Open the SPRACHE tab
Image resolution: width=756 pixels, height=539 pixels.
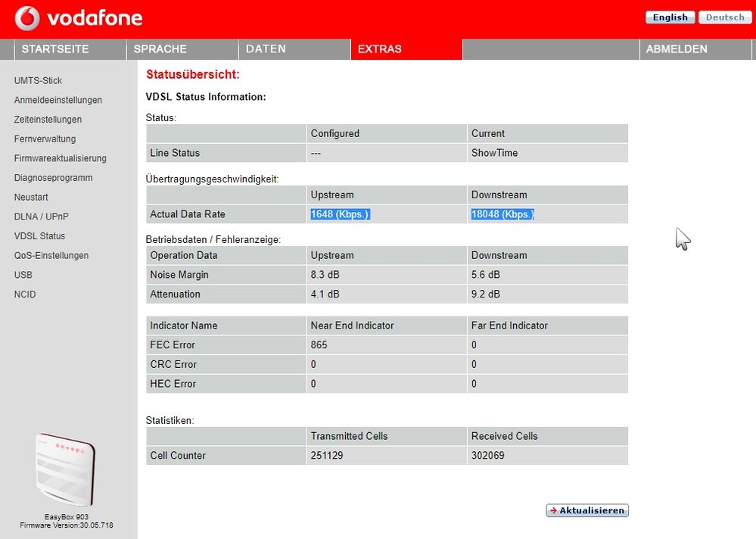click(x=160, y=48)
